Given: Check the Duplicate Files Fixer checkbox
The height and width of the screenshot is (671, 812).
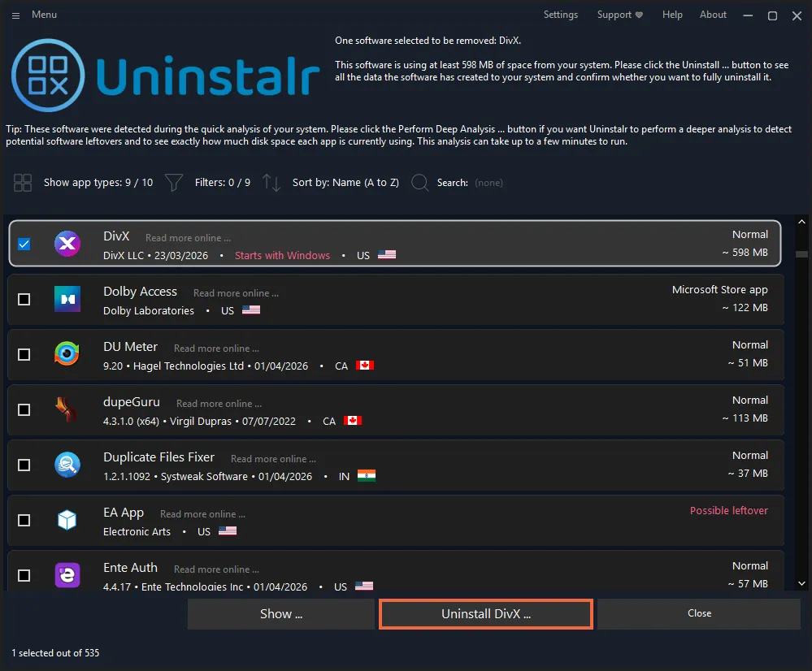Looking at the screenshot, I should click(x=24, y=465).
